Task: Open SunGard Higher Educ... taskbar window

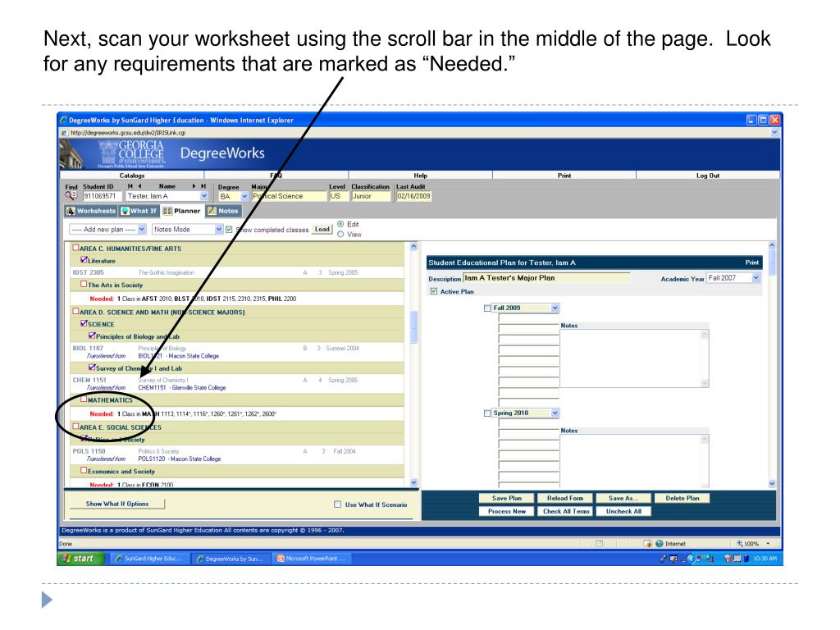Action: coord(149,559)
